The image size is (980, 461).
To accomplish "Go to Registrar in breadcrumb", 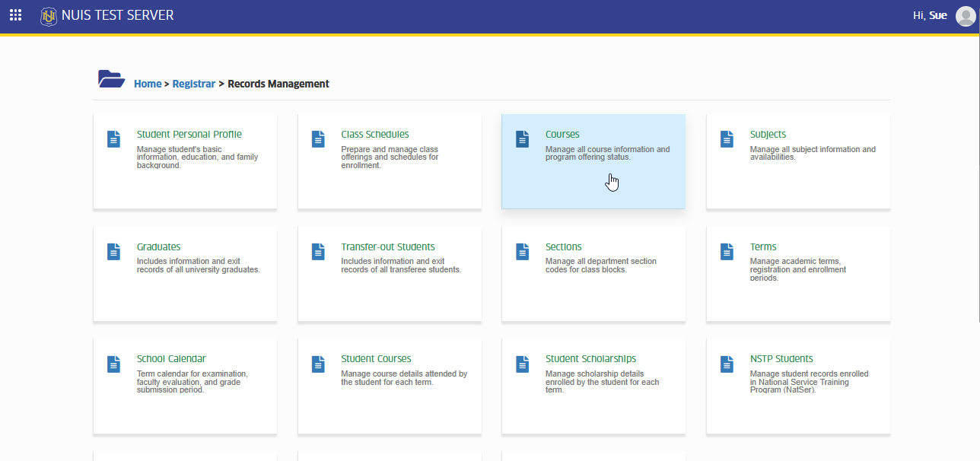I will [194, 84].
